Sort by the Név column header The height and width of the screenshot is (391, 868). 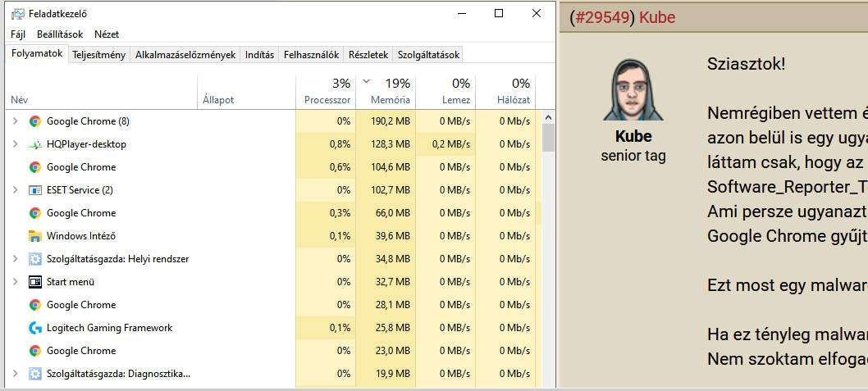[102, 91]
